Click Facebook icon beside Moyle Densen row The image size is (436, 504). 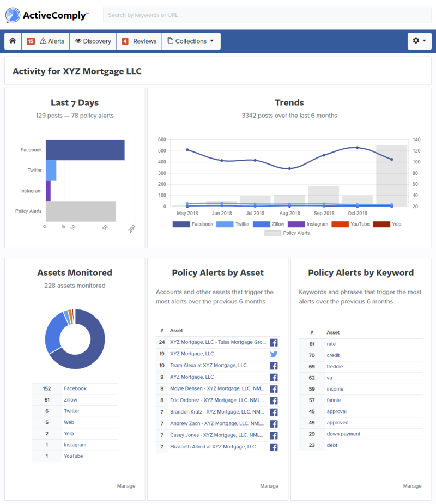tap(274, 389)
